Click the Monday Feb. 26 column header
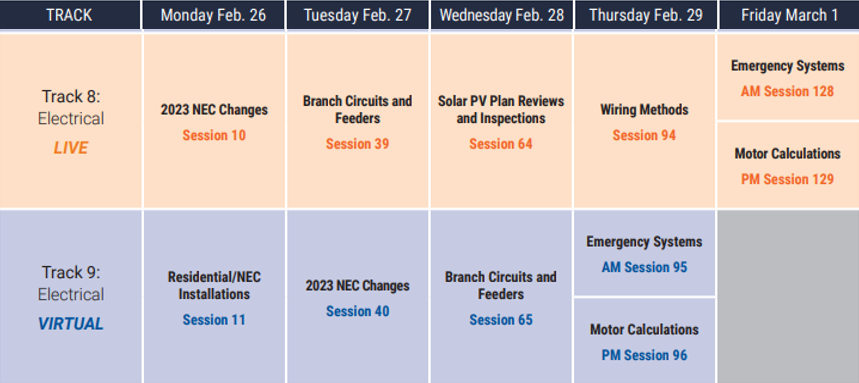The height and width of the screenshot is (383, 859). (x=214, y=15)
